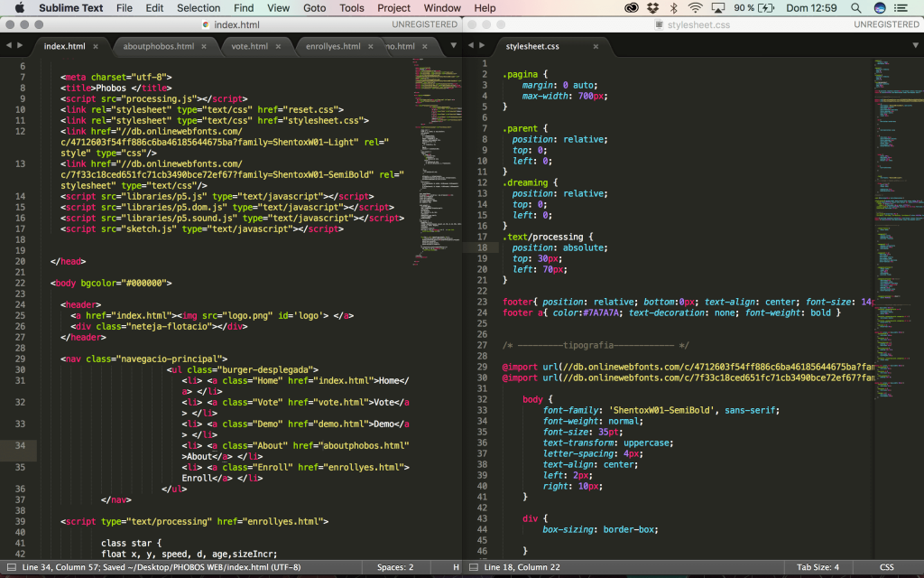This screenshot has height=578, width=924.
Task: Open the Edit menu
Action: click(x=154, y=7)
